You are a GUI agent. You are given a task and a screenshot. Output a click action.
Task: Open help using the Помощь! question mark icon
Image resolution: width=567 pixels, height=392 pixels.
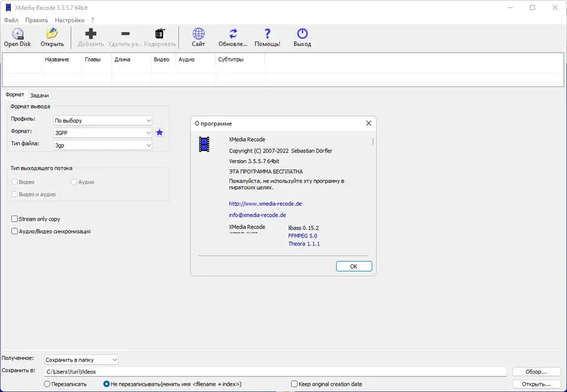coord(267,33)
